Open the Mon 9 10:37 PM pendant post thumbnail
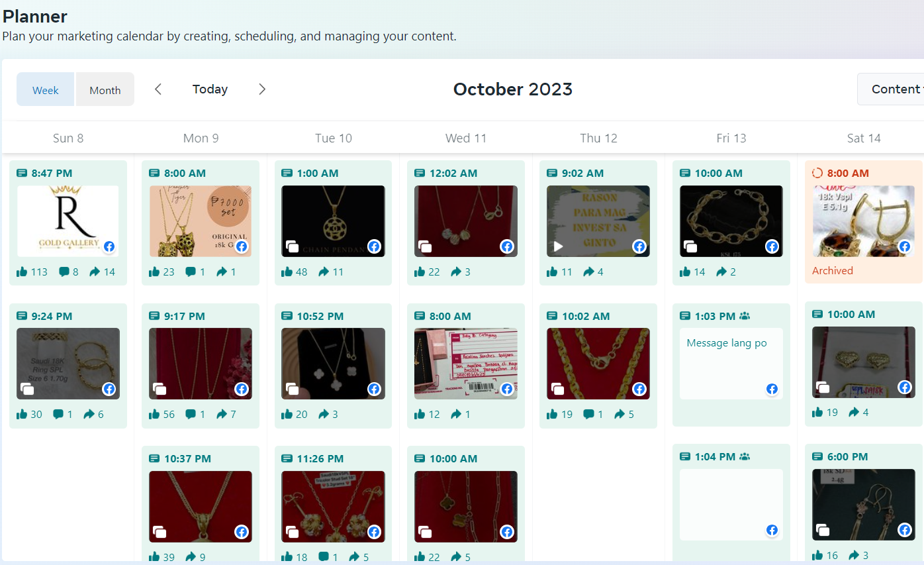Screen dimensions: 924x565 201,506
